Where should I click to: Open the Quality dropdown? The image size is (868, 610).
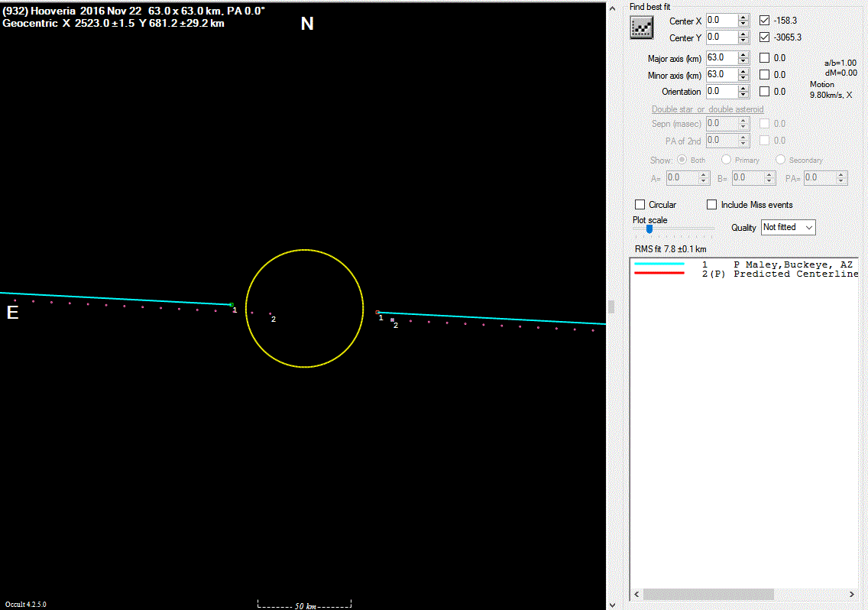point(788,227)
